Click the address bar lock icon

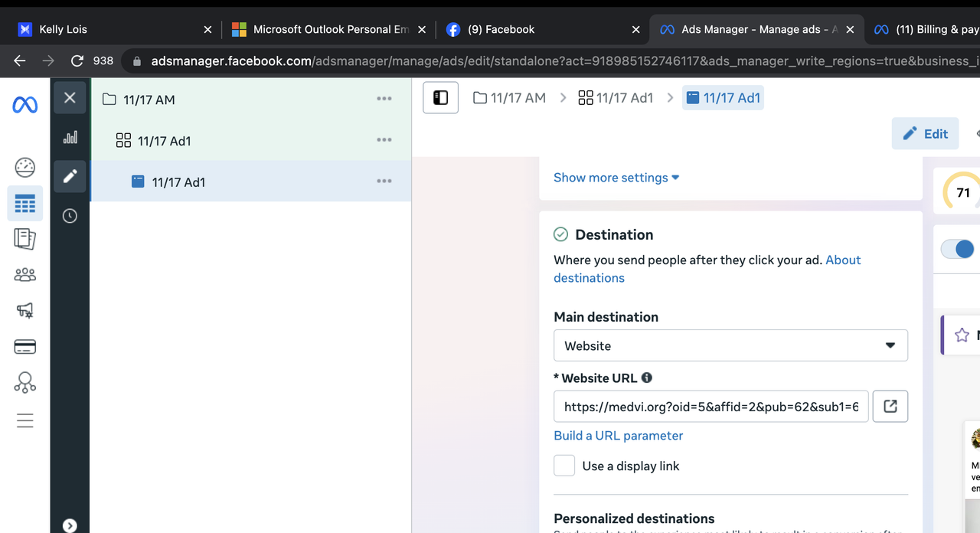(x=136, y=60)
